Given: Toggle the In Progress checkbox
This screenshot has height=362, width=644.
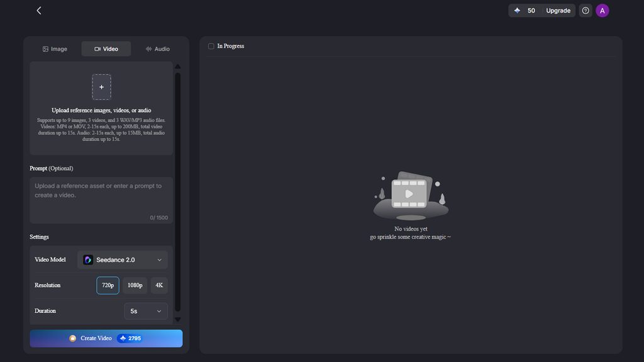Looking at the screenshot, I should click(211, 46).
